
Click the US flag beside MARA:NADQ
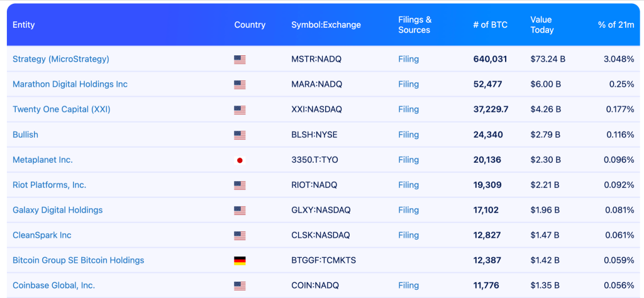click(x=240, y=85)
